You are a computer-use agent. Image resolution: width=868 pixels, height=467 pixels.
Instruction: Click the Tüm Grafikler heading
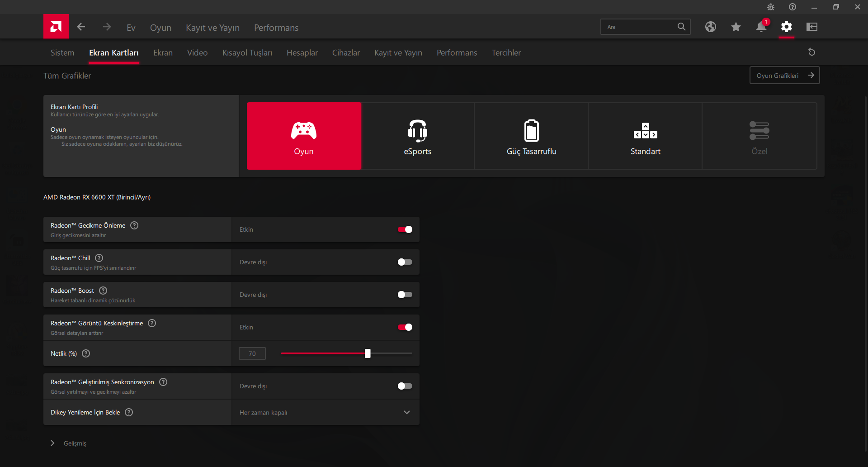coord(67,76)
